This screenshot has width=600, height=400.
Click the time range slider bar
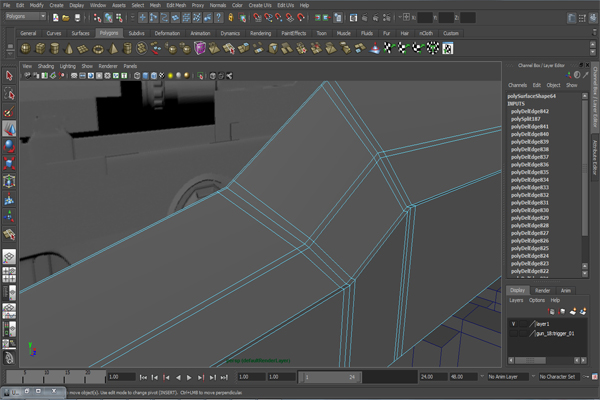pos(330,377)
